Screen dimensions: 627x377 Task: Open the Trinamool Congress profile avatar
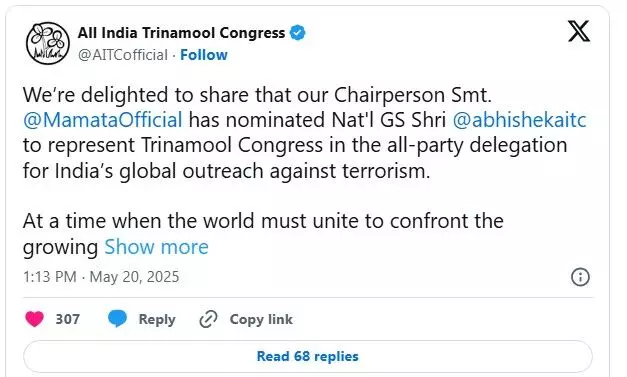(48, 43)
